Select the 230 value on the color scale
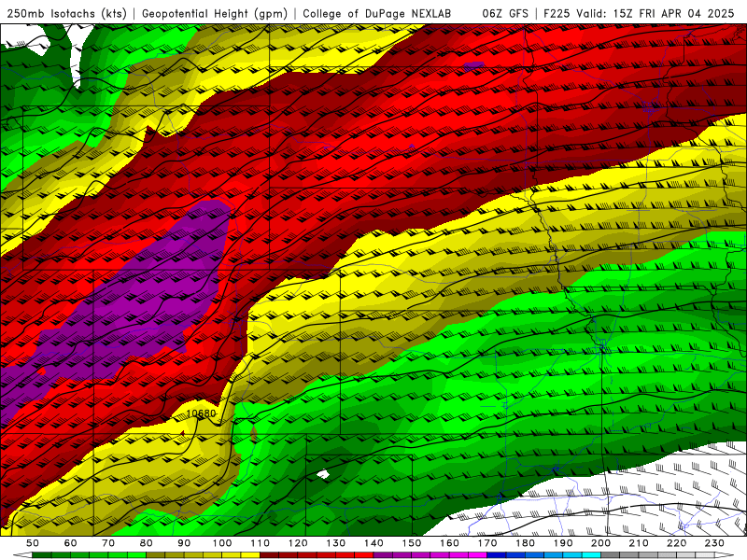This screenshot has height=560, width=747. (714, 543)
